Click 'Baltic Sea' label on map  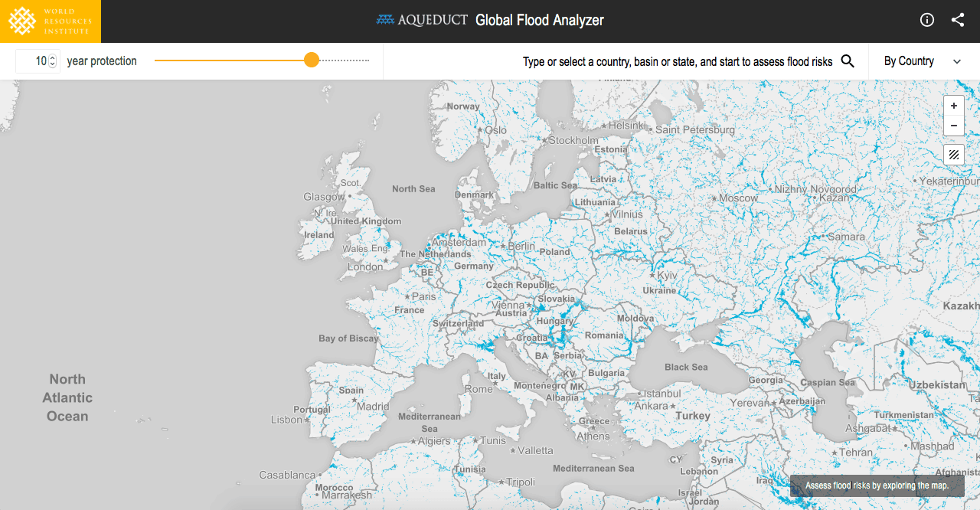[555, 185]
